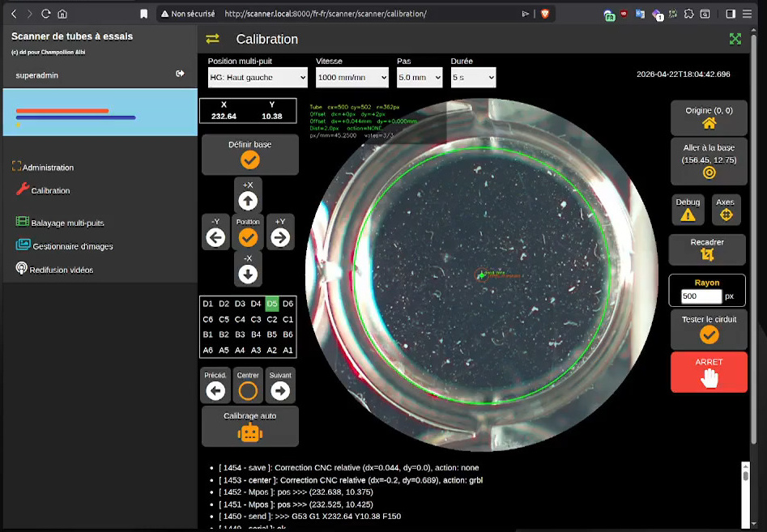This screenshot has height=532, width=767.
Task: Open the browser hamburger menu
Action: coord(747,14)
